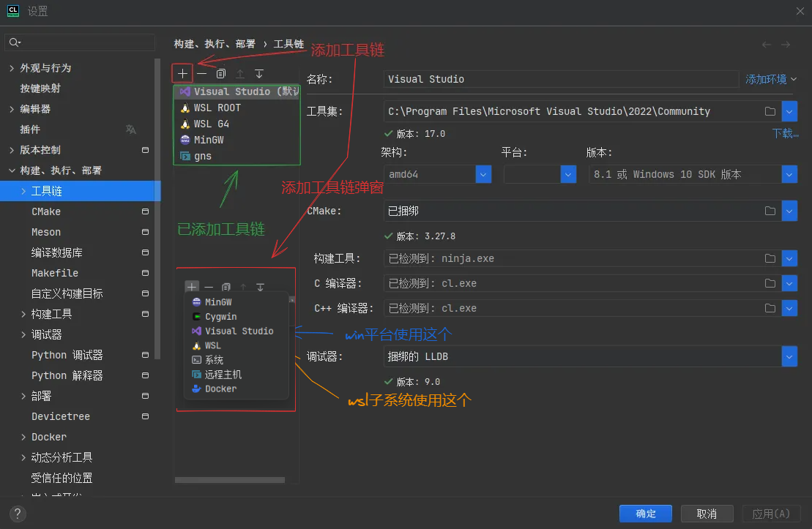This screenshot has height=529, width=812.
Task: Add a new toolchain with the plus icon
Action: tap(182, 72)
